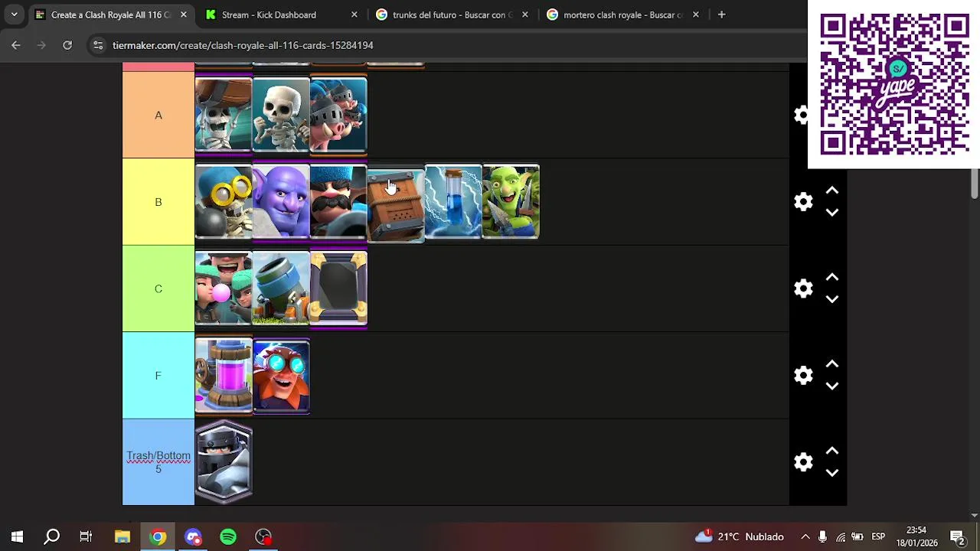Open settings gear for tier C row
The image size is (980, 551).
coord(803,289)
